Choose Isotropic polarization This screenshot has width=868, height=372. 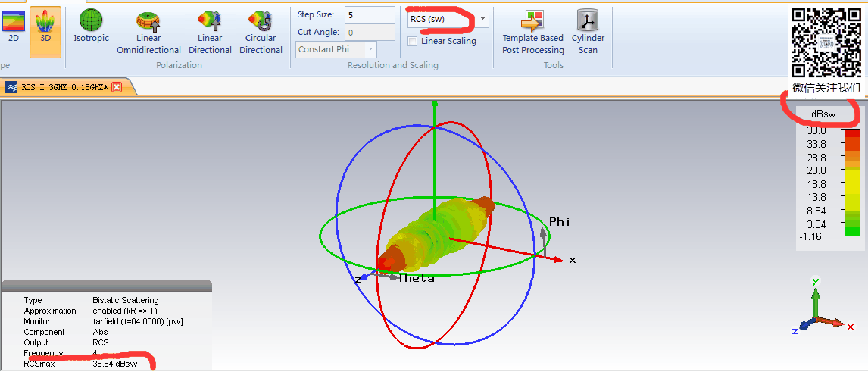coord(92,27)
